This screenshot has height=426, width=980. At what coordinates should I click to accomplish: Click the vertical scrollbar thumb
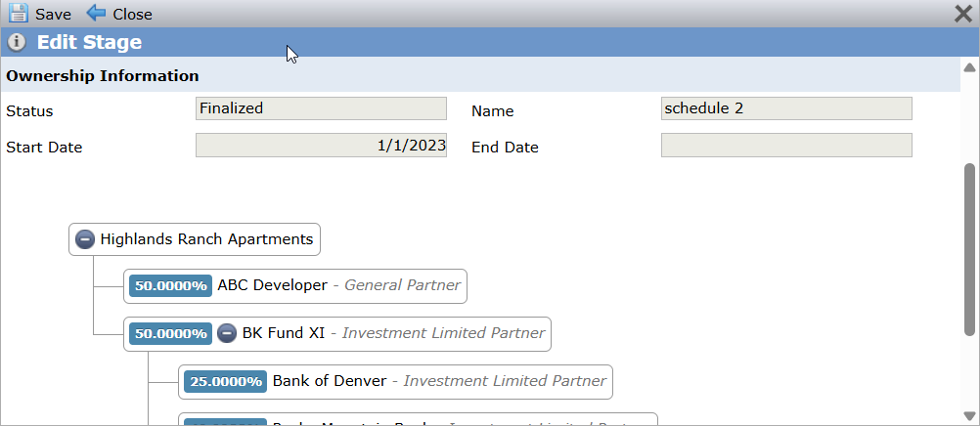coord(969,250)
